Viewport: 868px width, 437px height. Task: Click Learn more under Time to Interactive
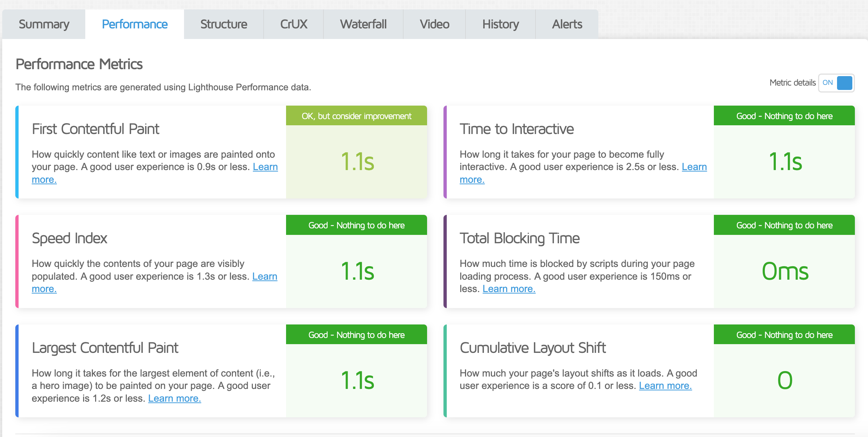coord(694,167)
